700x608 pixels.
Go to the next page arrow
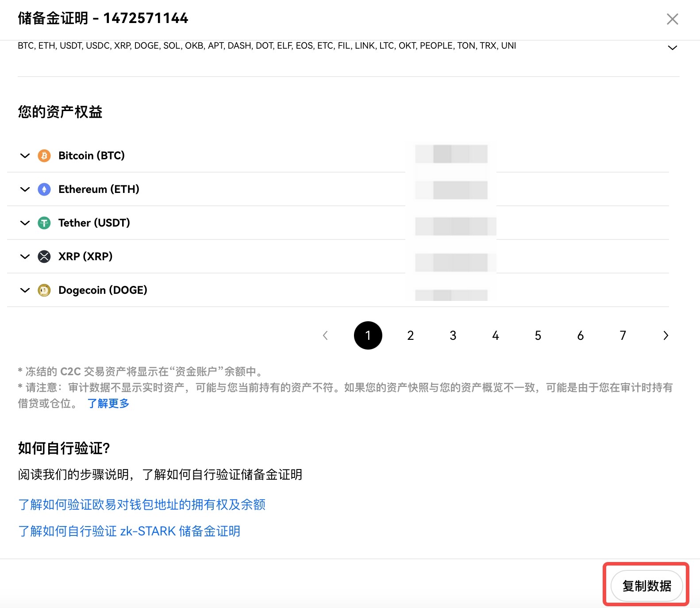point(665,335)
